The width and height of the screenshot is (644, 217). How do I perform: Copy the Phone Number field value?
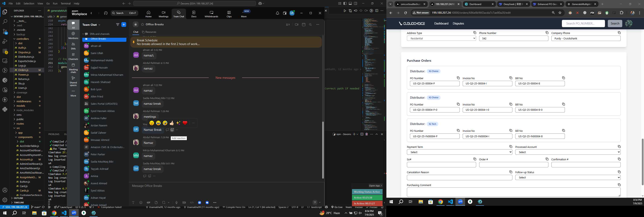[547, 33]
